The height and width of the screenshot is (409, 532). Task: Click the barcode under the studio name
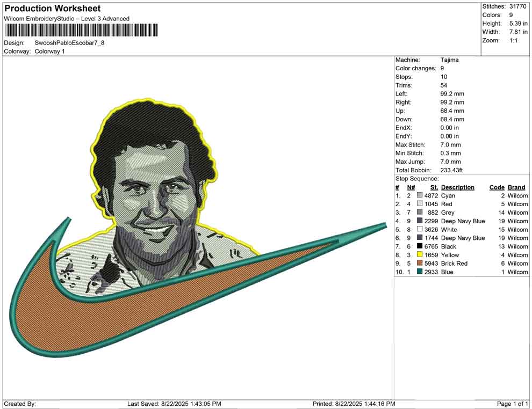[82, 30]
